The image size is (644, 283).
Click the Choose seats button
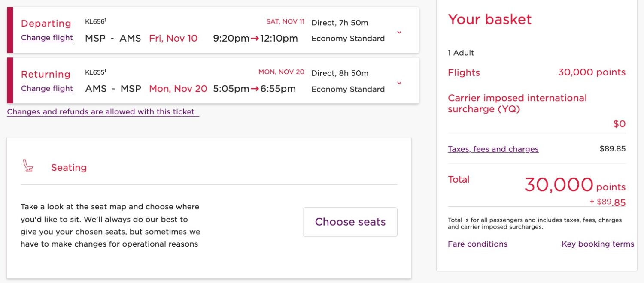pos(350,222)
